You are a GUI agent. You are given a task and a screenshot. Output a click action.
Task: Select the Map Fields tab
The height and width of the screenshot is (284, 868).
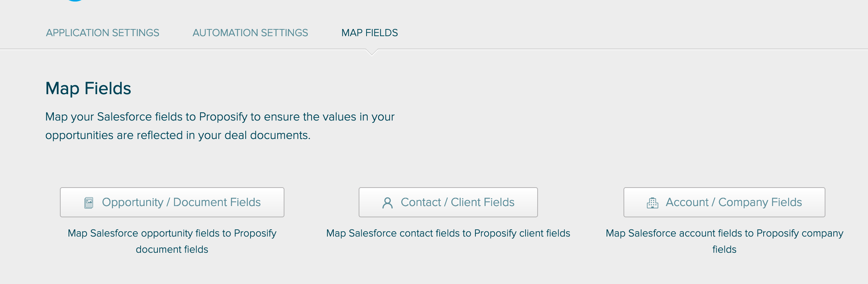370,33
